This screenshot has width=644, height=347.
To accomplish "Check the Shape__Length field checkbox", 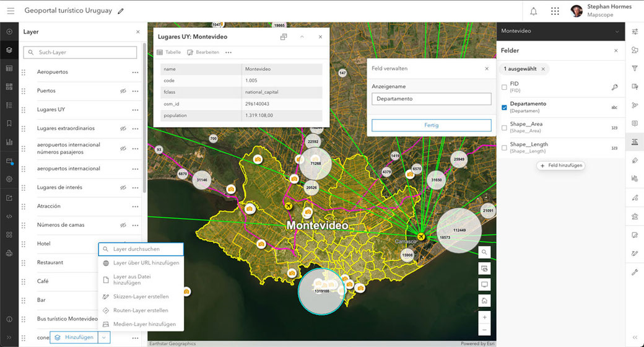I will (504, 148).
